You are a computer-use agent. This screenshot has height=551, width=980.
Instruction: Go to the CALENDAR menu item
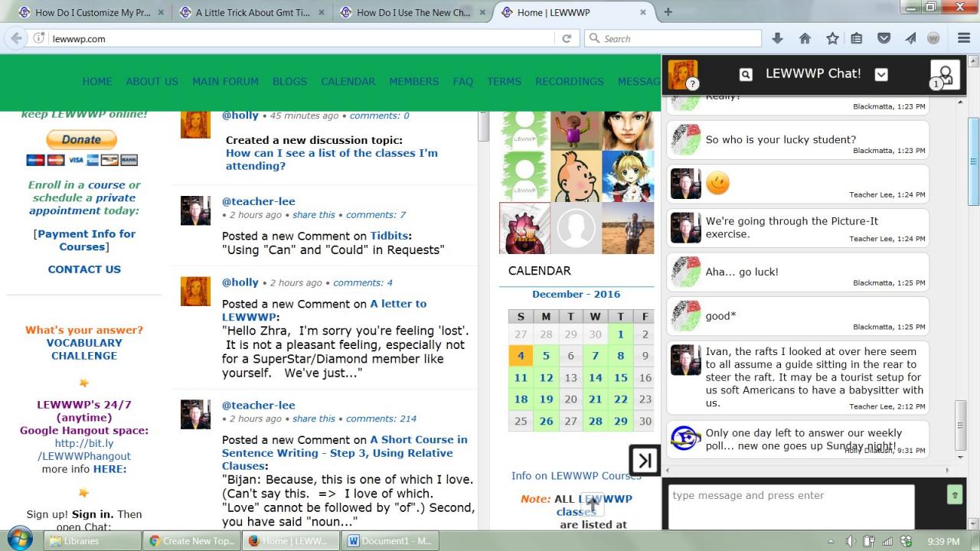coord(348,81)
